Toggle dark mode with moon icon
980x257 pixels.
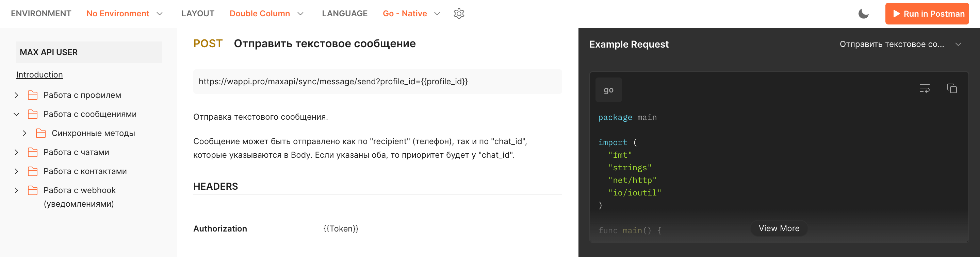[863, 14]
